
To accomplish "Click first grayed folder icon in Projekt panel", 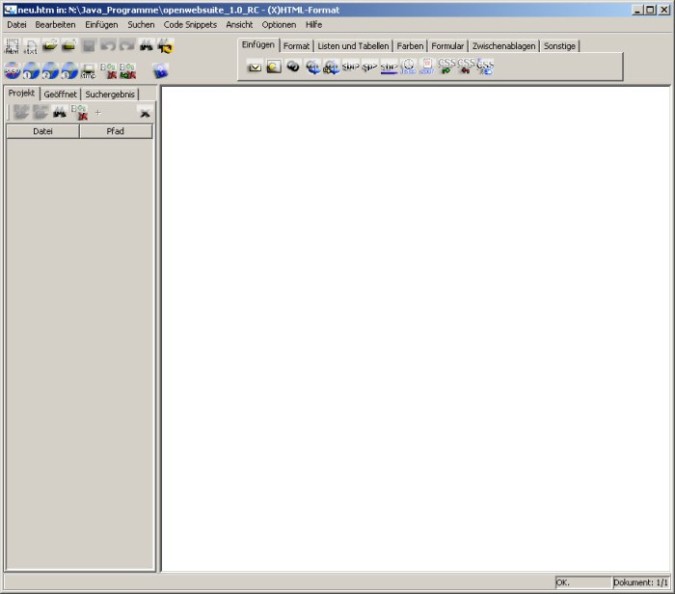I will point(21,112).
